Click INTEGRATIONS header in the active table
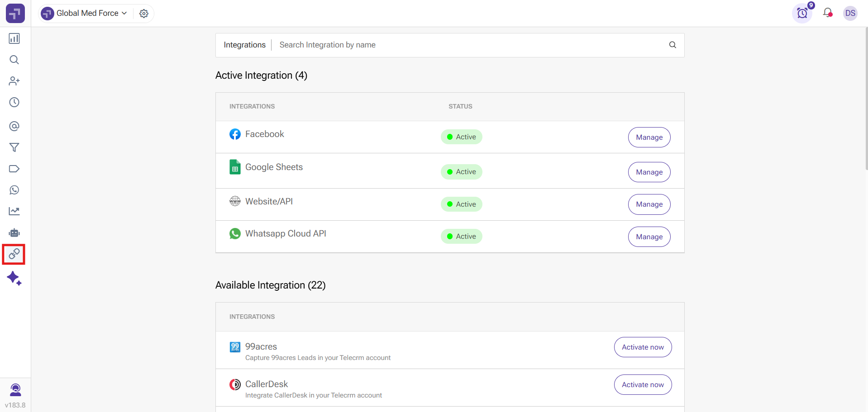This screenshot has height=412, width=868. tap(252, 106)
